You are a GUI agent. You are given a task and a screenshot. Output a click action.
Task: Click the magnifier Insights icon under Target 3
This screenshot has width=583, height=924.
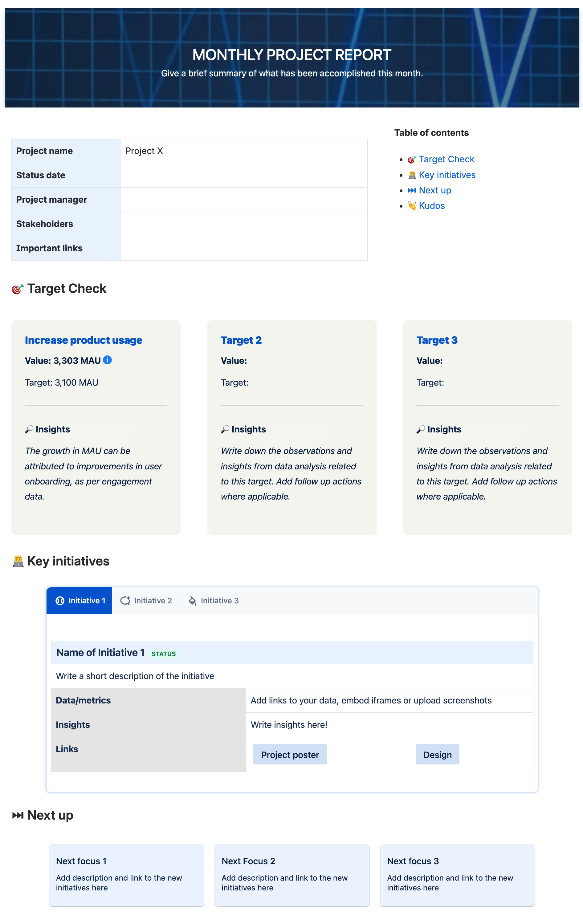click(x=421, y=429)
